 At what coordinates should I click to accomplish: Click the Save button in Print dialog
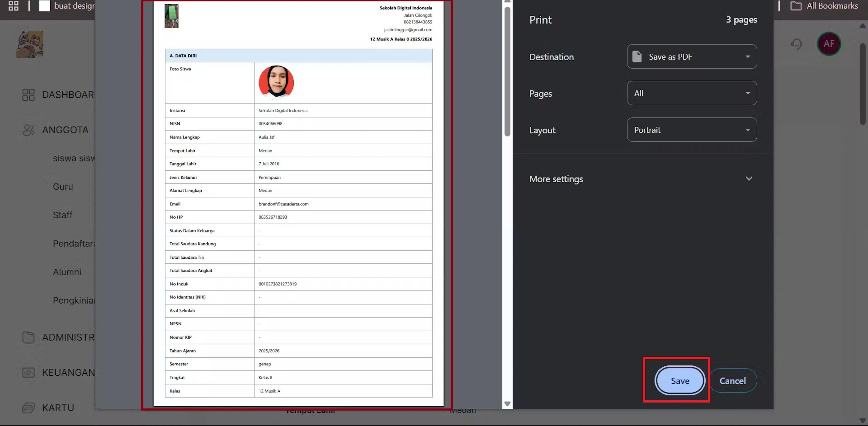tap(680, 381)
